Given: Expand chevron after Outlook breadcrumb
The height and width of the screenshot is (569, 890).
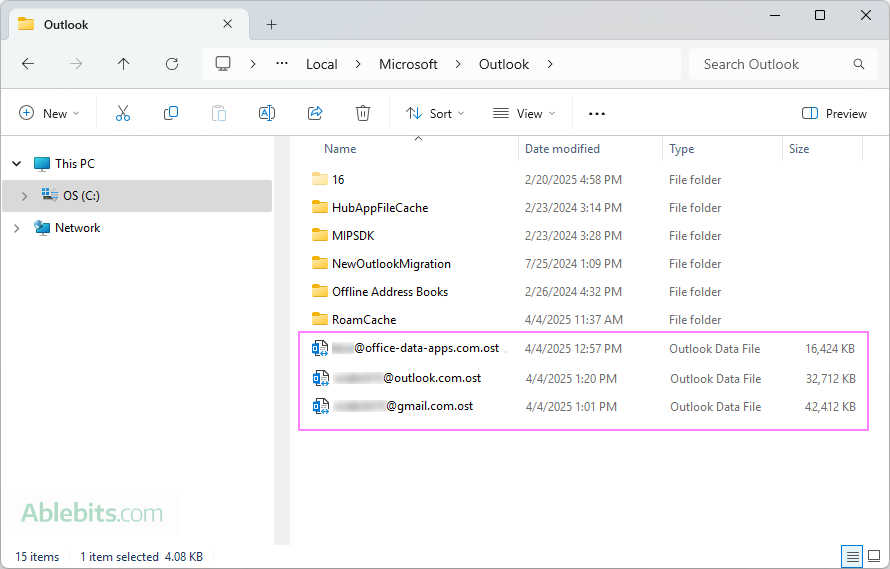Looking at the screenshot, I should (x=549, y=64).
